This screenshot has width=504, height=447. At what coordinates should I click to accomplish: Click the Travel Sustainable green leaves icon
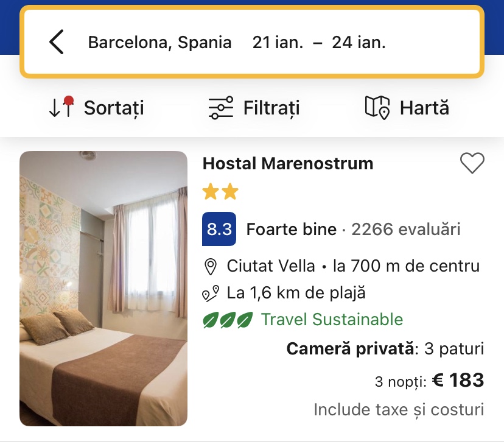pos(228,320)
